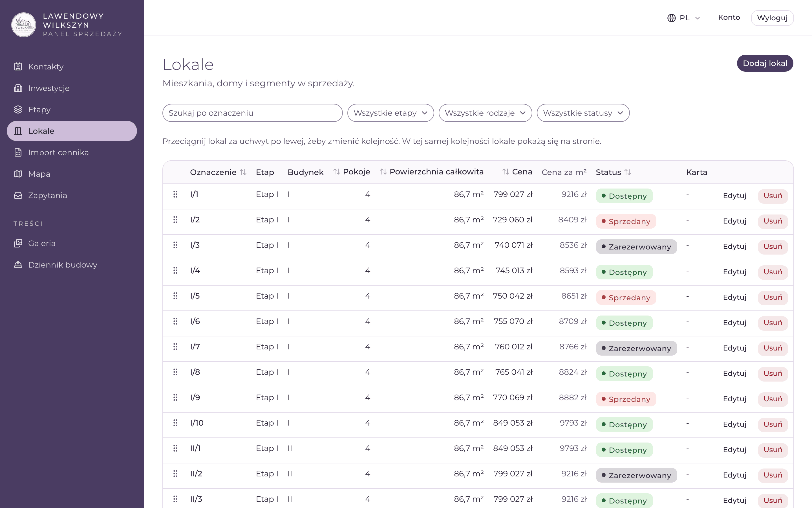Image resolution: width=812 pixels, height=508 pixels.
Task: Go to the Kontakty menu item
Action: (72, 67)
